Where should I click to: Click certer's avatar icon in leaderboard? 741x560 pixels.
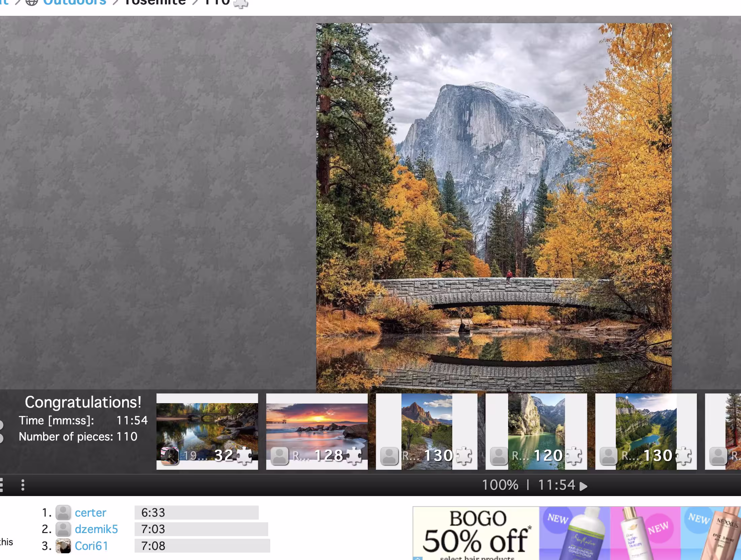tap(63, 513)
